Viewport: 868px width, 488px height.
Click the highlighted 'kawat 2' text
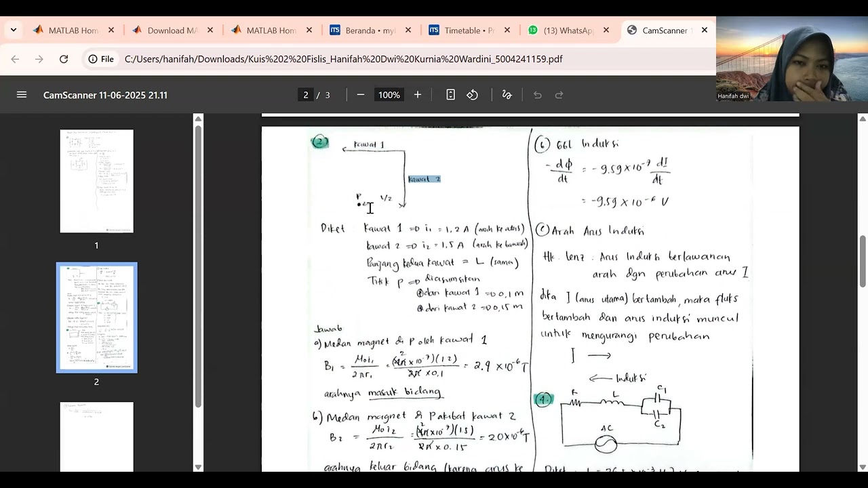[x=425, y=179]
